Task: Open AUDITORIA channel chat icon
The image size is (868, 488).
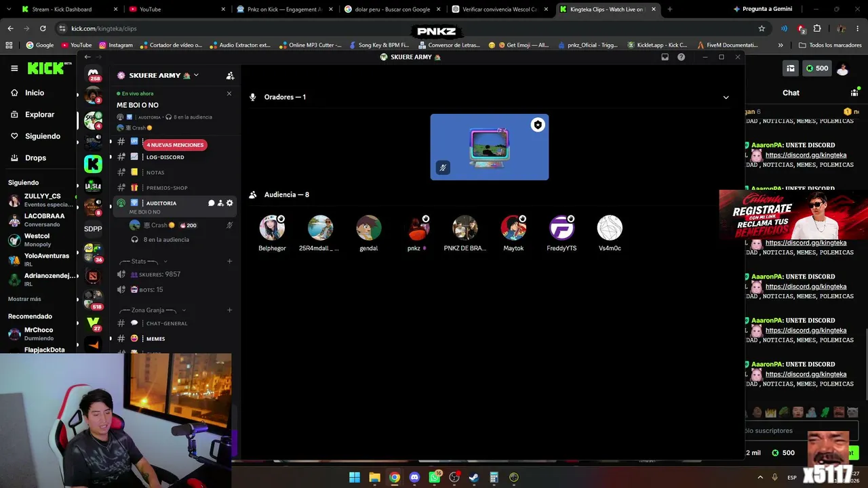Action: (211, 203)
